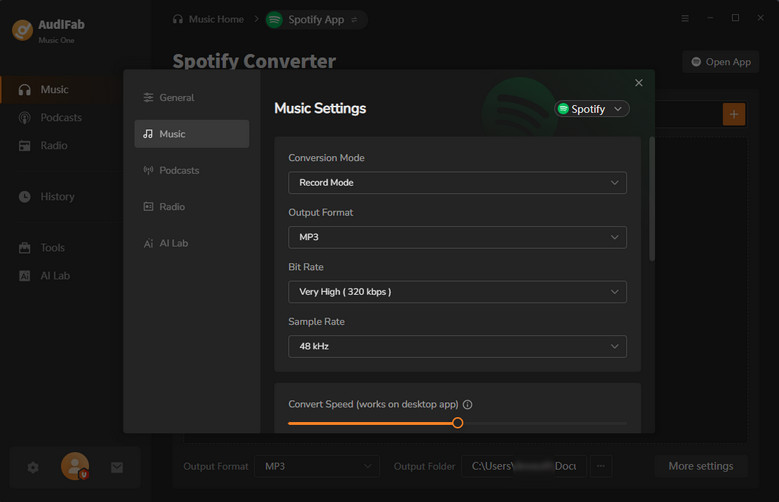Viewport: 779px width, 502px height.
Task: Click the user profile avatar
Action: tap(75, 466)
